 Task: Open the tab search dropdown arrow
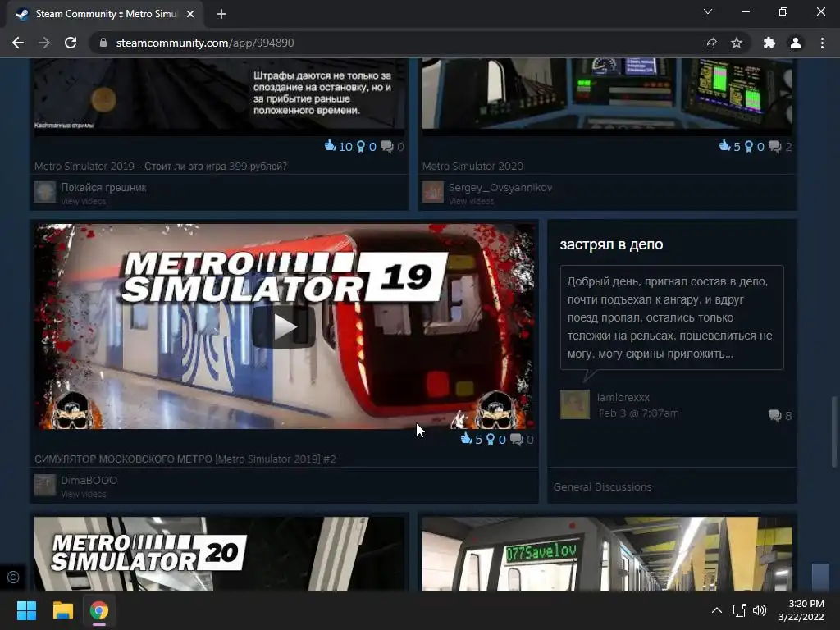pyautogui.click(x=708, y=11)
